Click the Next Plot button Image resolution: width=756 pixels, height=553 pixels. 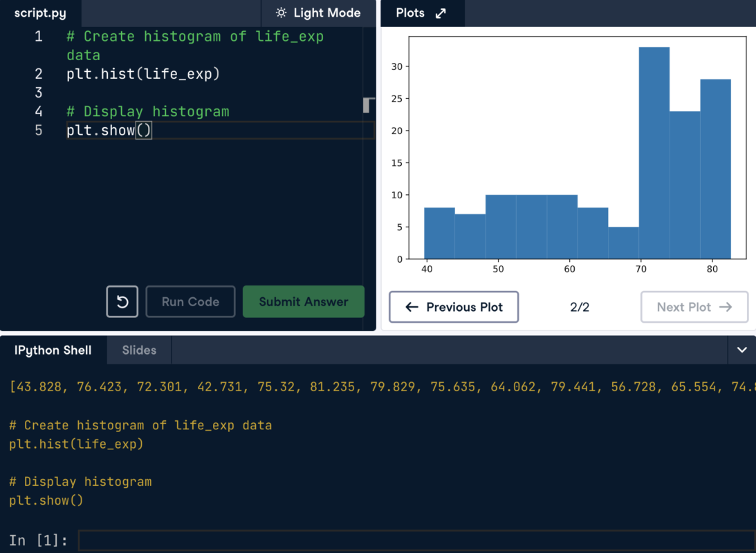[x=694, y=307]
